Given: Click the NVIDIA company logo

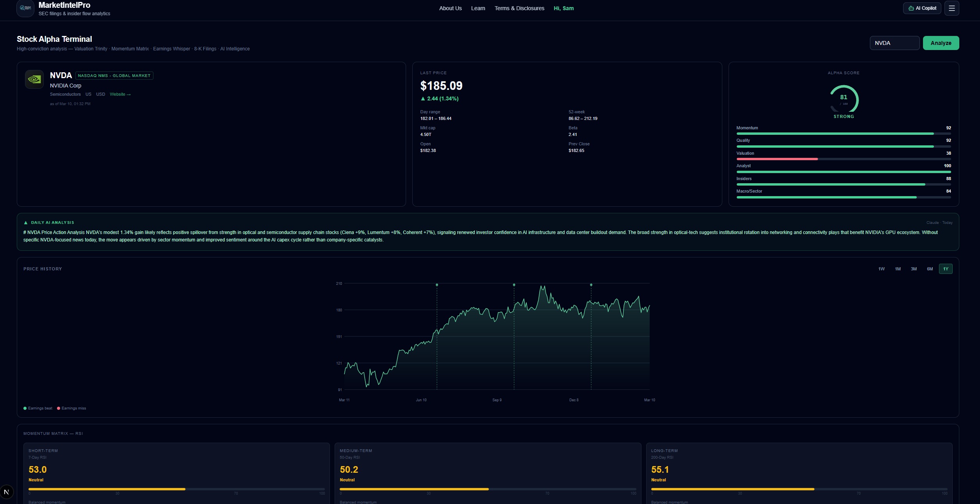Looking at the screenshot, I should (x=34, y=79).
